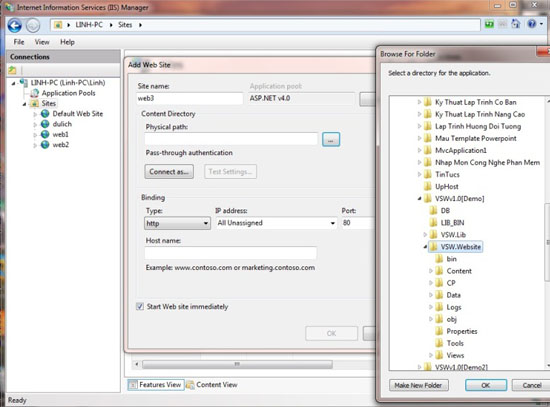Screen dimensions: 550x407
Task: Select Mau Template Powerpoint folder
Action: pyautogui.click(x=475, y=138)
